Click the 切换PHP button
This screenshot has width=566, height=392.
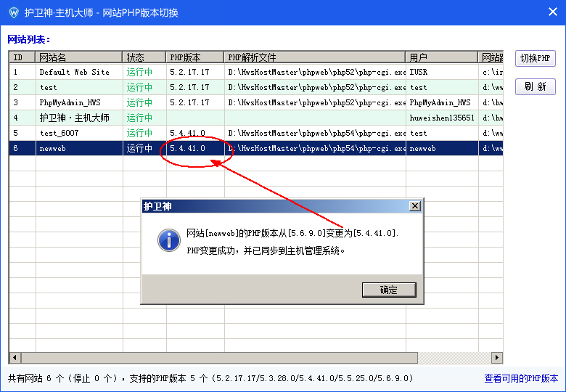point(535,59)
